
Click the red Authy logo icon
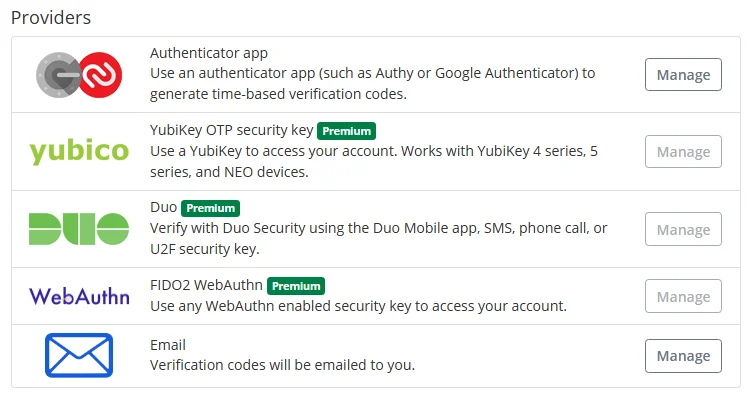[x=100, y=75]
